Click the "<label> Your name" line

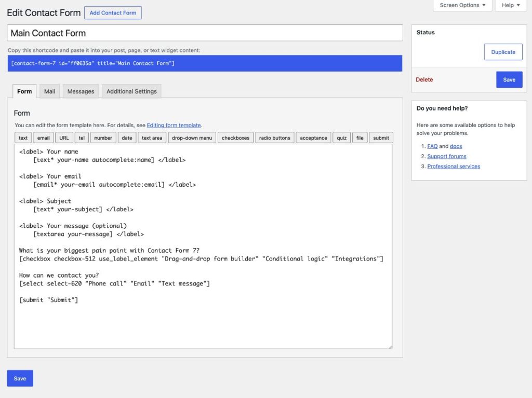(48, 152)
